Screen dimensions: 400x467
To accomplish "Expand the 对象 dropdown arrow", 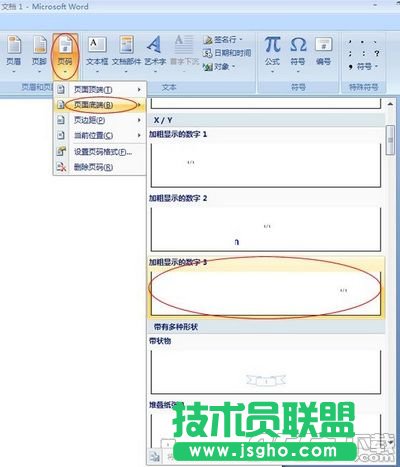I will click(x=234, y=67).
